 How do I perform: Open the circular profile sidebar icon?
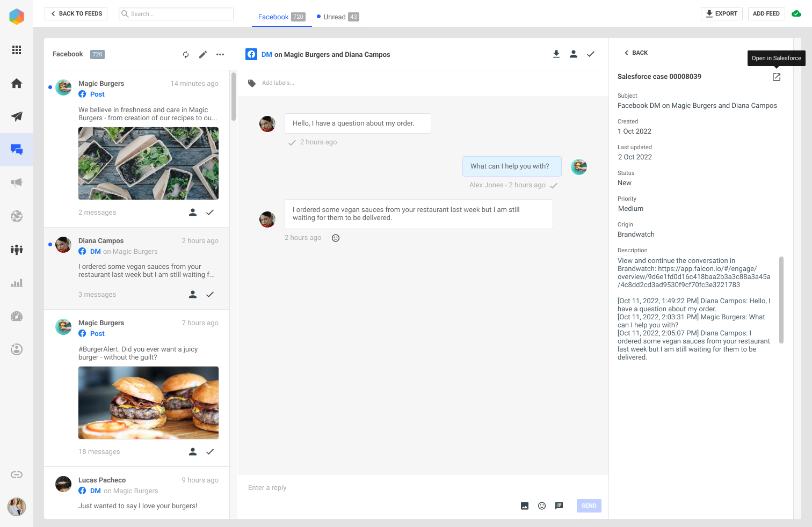(x=17, y=349)
